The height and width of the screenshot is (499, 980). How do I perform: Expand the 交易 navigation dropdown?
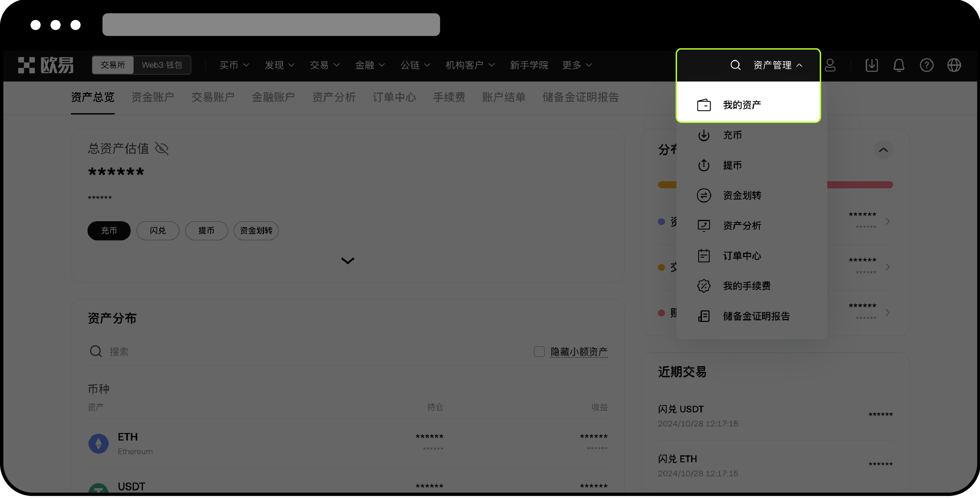(x=324, y=64)
